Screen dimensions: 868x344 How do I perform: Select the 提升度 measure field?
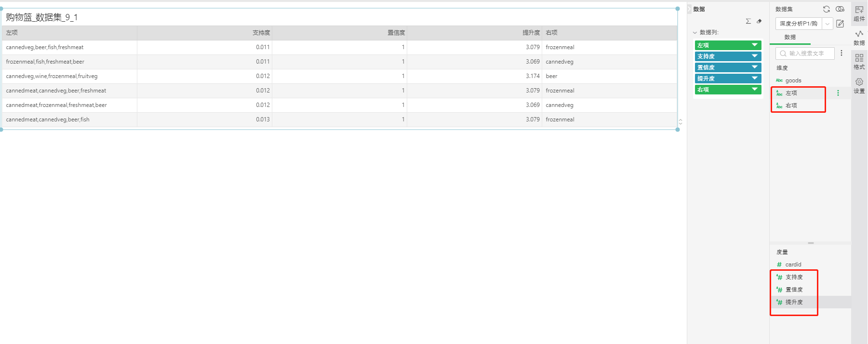pyautogui.click(x=794, y=302)
